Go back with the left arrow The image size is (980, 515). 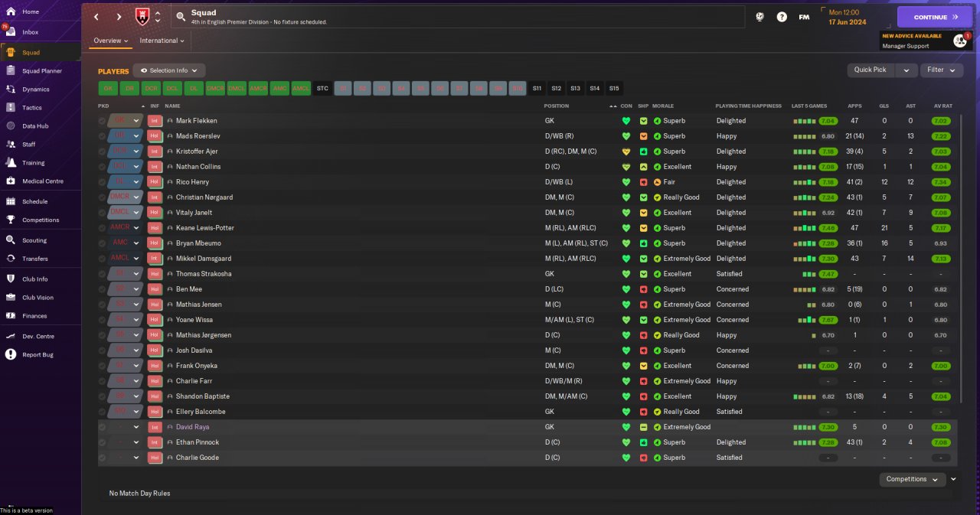96,17
